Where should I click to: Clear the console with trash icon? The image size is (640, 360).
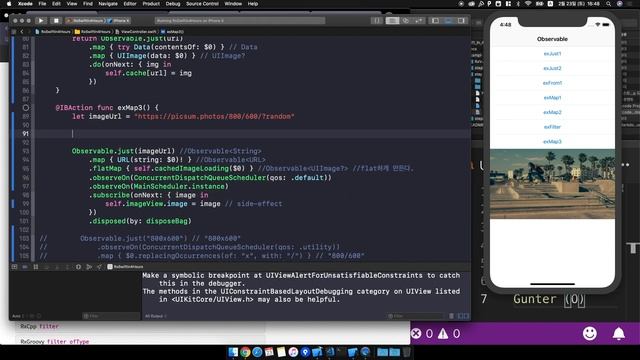point(451,316)
